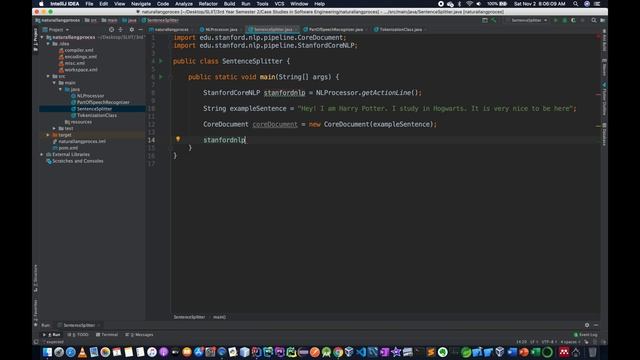640x360 pixels.
Task: Open Run panel settings gear
Action: pyautogui.click(x=587, y=325)
